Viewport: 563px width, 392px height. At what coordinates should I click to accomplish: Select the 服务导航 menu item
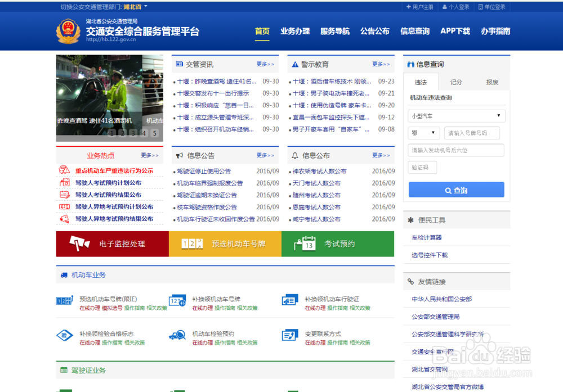click(334, 31)
